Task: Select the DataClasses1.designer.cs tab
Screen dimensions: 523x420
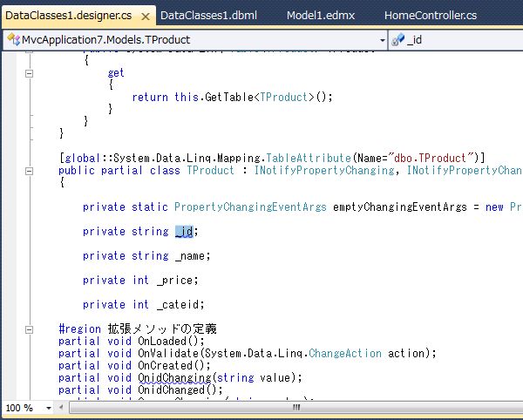Action: [66, 17]
